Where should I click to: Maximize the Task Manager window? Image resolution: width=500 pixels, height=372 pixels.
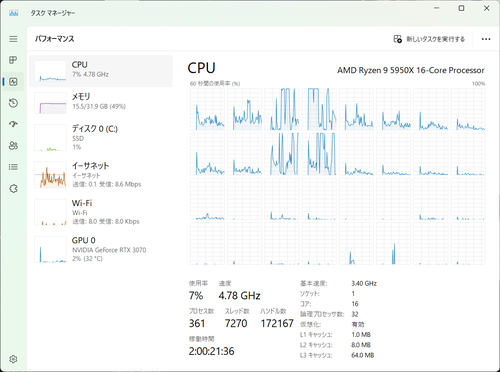(x=461, y=8)
